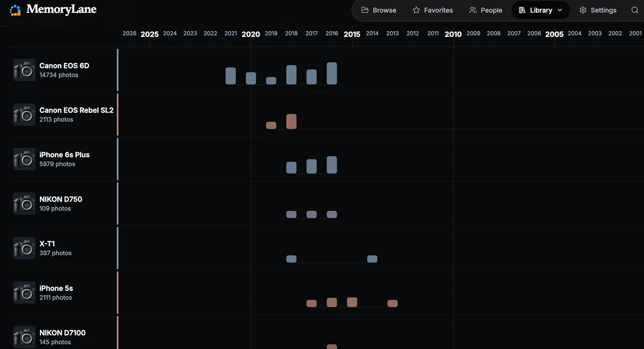Select the iPhone 6s Plus 2017 bar

pyautogui.click(x=312, y=166)
